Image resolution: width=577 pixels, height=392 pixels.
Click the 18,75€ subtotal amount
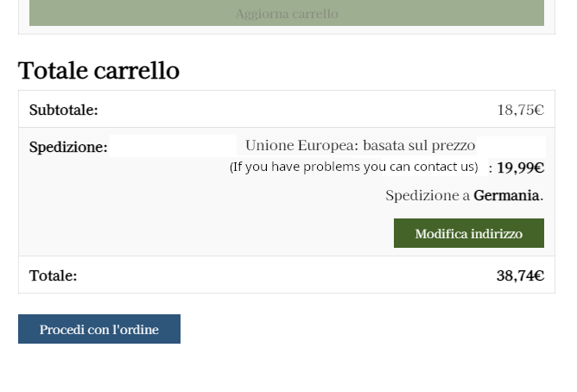point(520,111)
